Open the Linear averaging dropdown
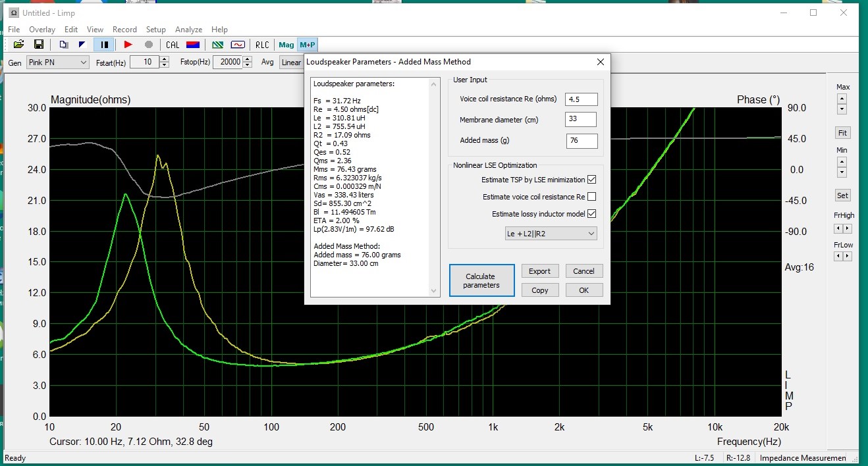 click(290, 63)
